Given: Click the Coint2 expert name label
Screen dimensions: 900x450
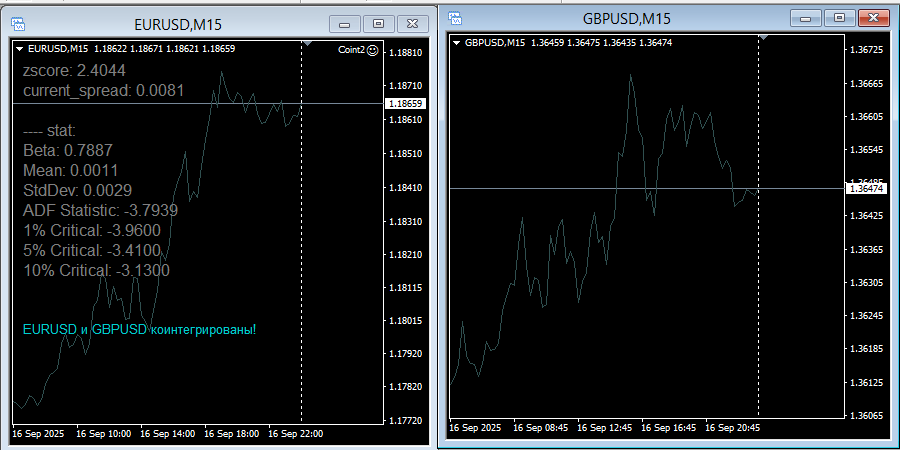Looking at the screenshot, I should point(351,51).
